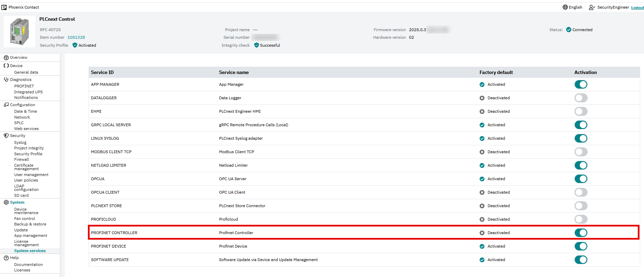This screenshot has height=277, width=644.
Task: Click the Integrity check Successful shield icon
Action: point(256,45)
